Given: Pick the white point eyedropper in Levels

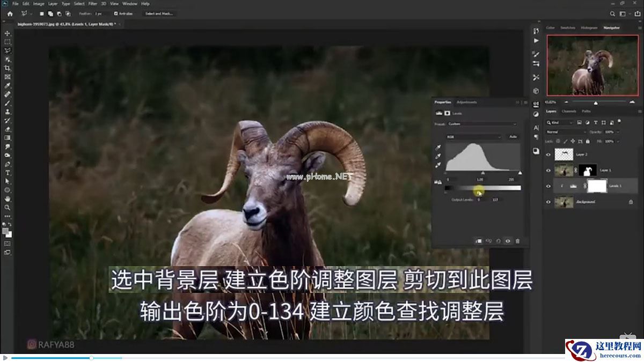Looking at the screenshot, I should pyautogui.click(x=437, y=165).
